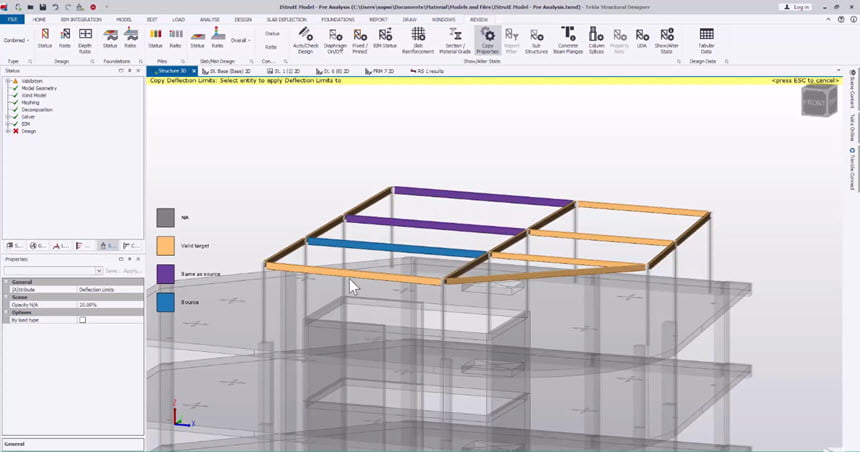Select the Decomposition status row

(36, 110)
